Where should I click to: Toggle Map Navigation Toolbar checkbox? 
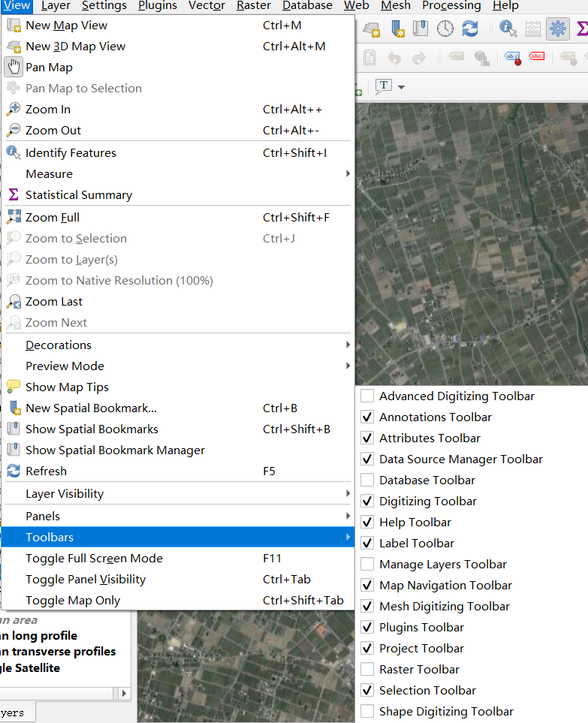coord(367,586)
